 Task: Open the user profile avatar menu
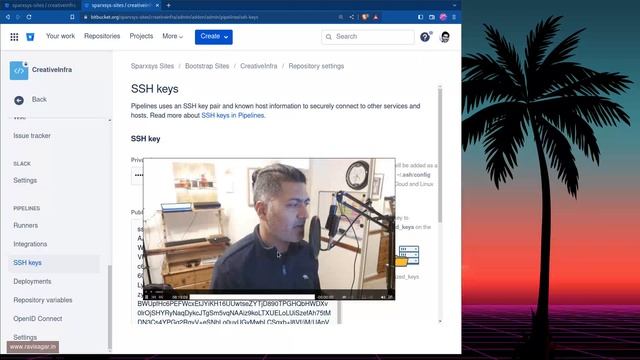445,37
